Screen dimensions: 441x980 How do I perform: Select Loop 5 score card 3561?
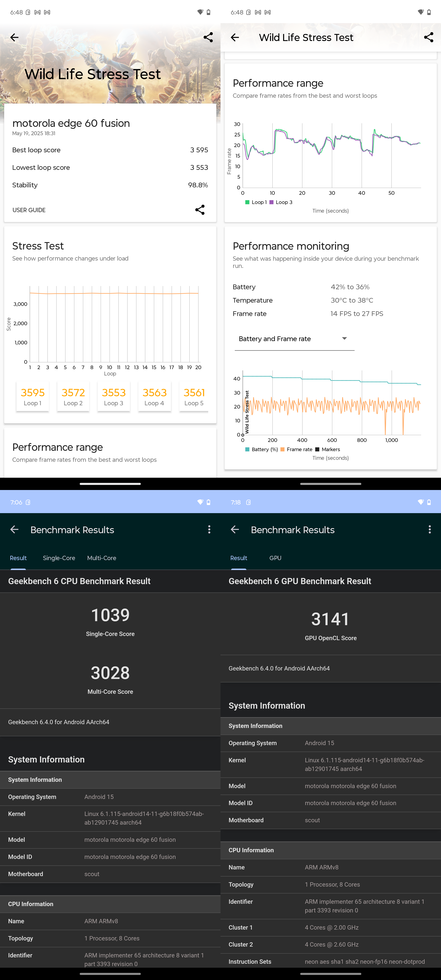pos(194,396)
